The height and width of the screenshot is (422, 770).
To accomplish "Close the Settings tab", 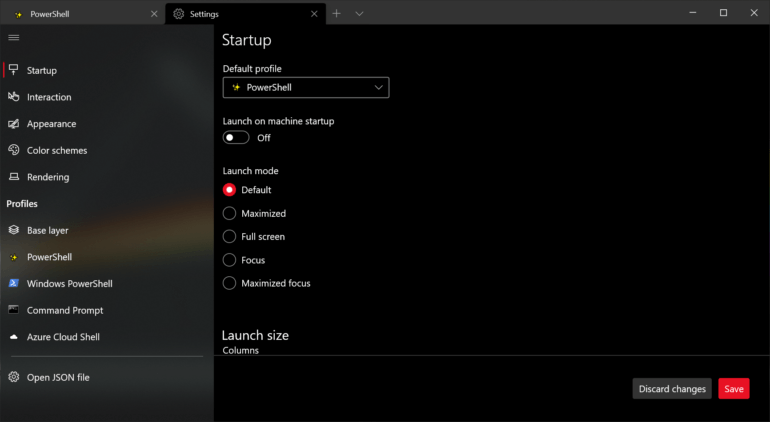I will pyautogui.click(x=314, y=14).
